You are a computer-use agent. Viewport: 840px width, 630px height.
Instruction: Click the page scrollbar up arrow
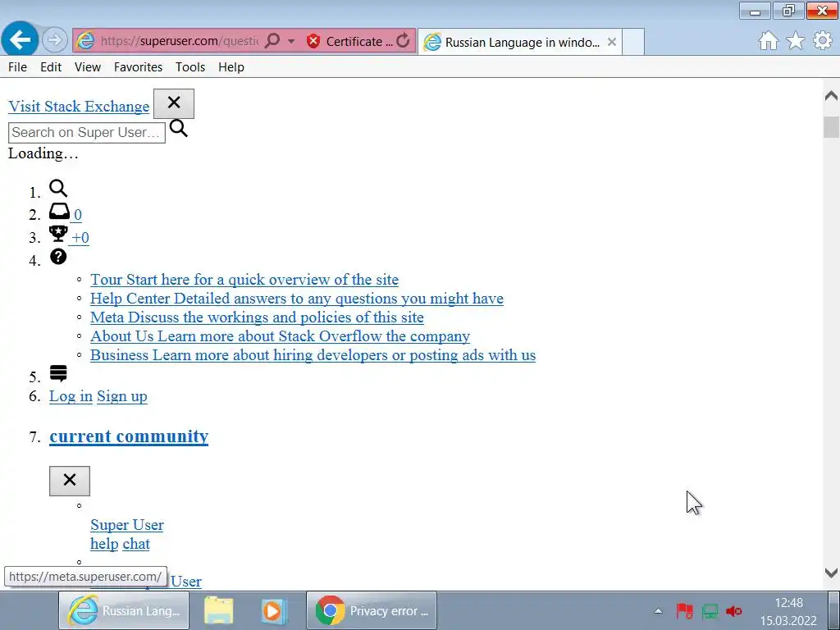pyautogui.click(x=832, y=96)
